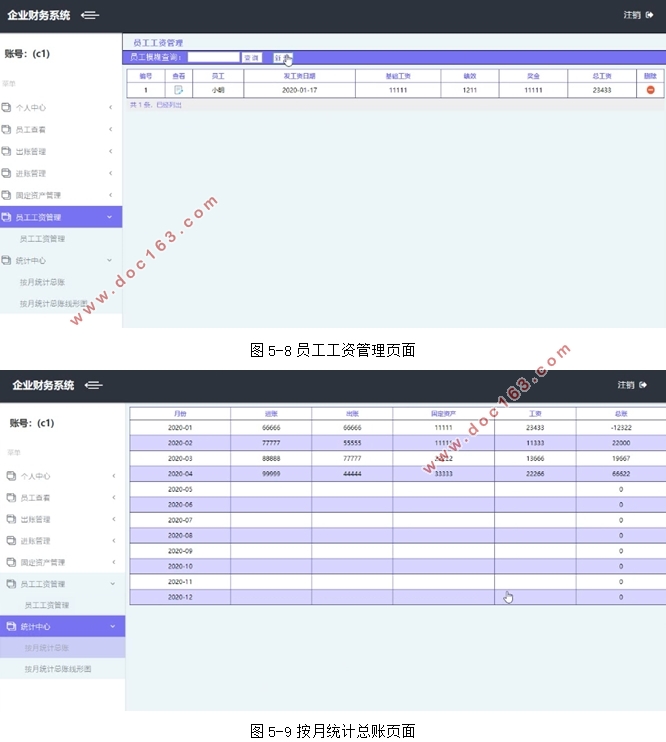The height and width of the screenshot is (742, 666).
Task: Open view detail icon for employee 小明
Action: coord(178,89)
